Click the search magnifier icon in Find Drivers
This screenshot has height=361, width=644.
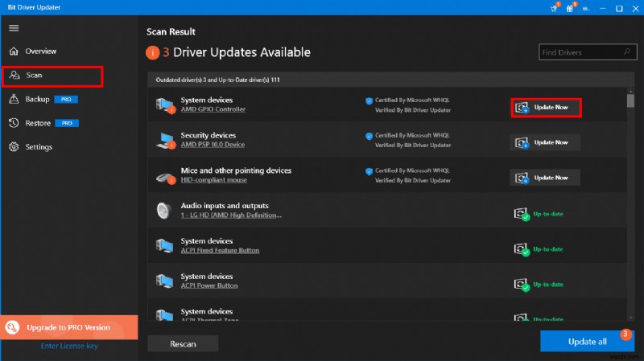click(x=627, y=51)
